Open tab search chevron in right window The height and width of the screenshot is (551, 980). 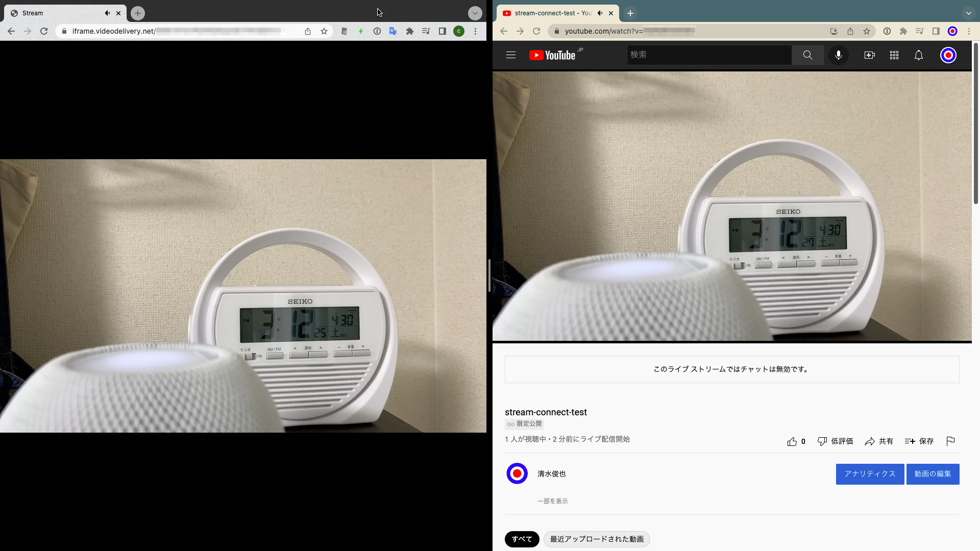pyautogui.click(x=968, y=13)
